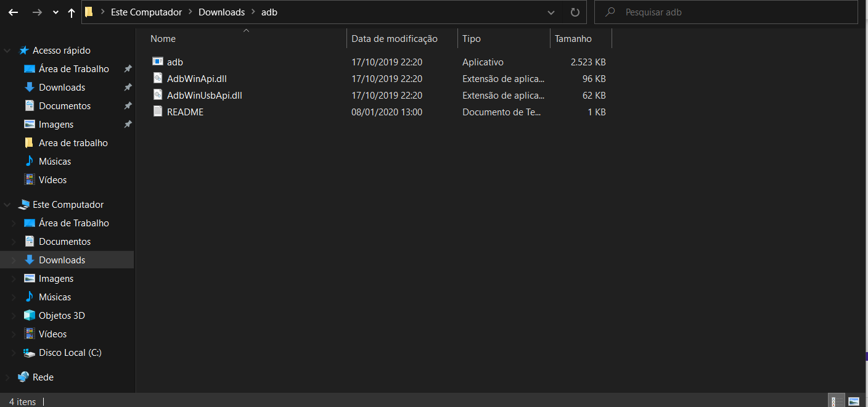This screenshot has height=407, width=868.
Task: Switch to large icons view layout
Action: 854,401
